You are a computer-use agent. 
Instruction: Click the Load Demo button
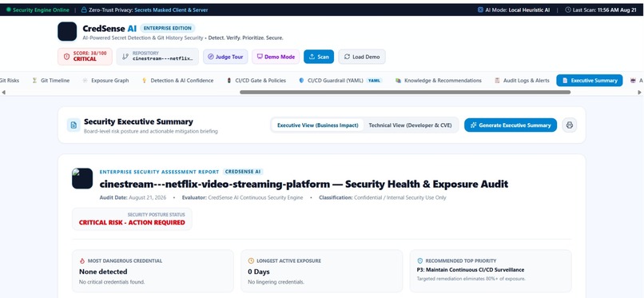(362, 57)
